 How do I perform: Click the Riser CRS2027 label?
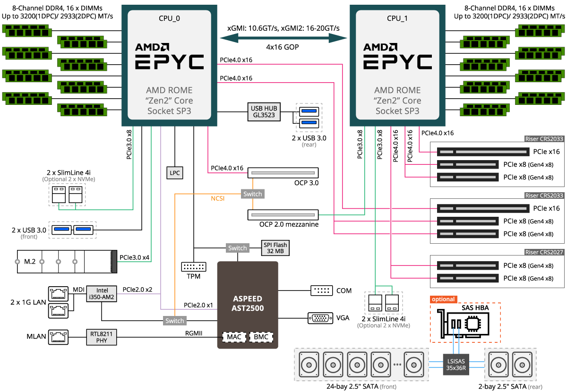(x=544, y=252)
